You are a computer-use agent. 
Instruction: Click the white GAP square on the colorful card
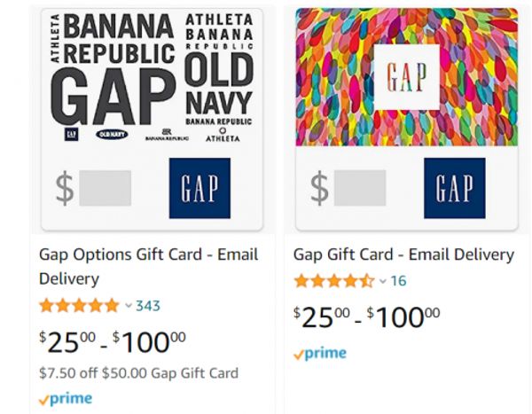pyautogui.click(x=407, y=77)
